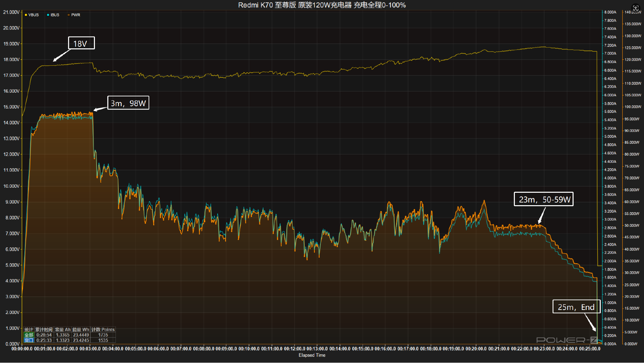Toggle the IBUS series in the legend
The image size is (644, 363).
tap(53, 15)
